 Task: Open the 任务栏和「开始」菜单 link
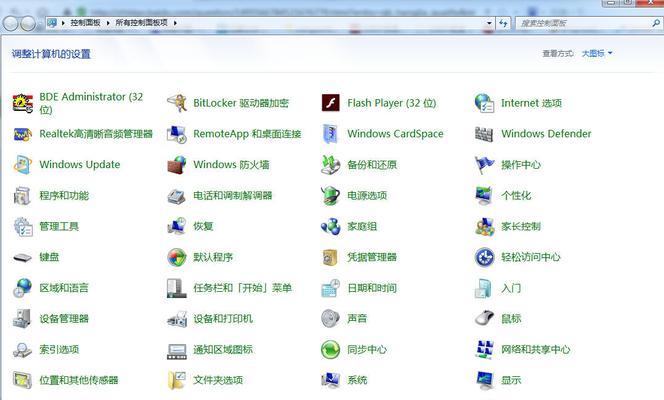[x=243, y=288]
